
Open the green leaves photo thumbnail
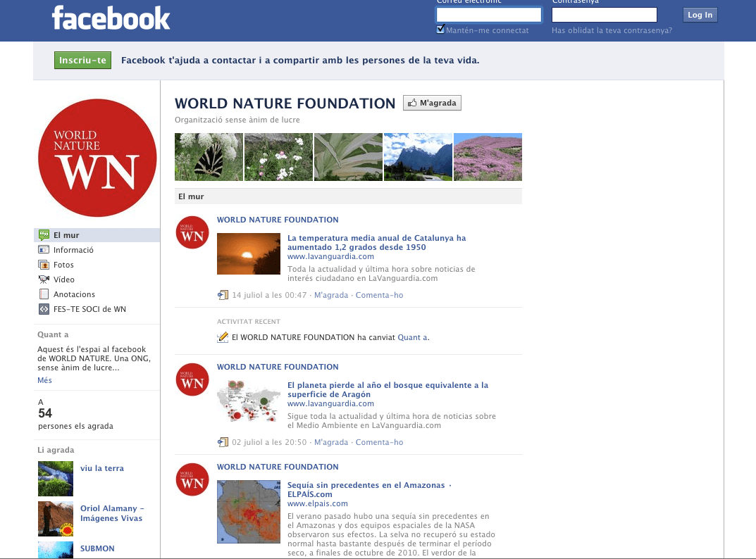pyautogui.click(x=348, y=157)
